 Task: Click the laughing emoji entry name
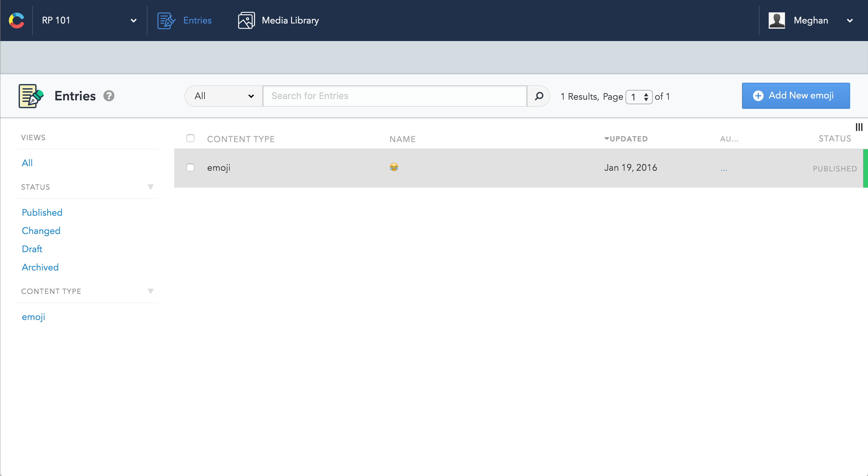pyautogui.click(x=394, y=167)
